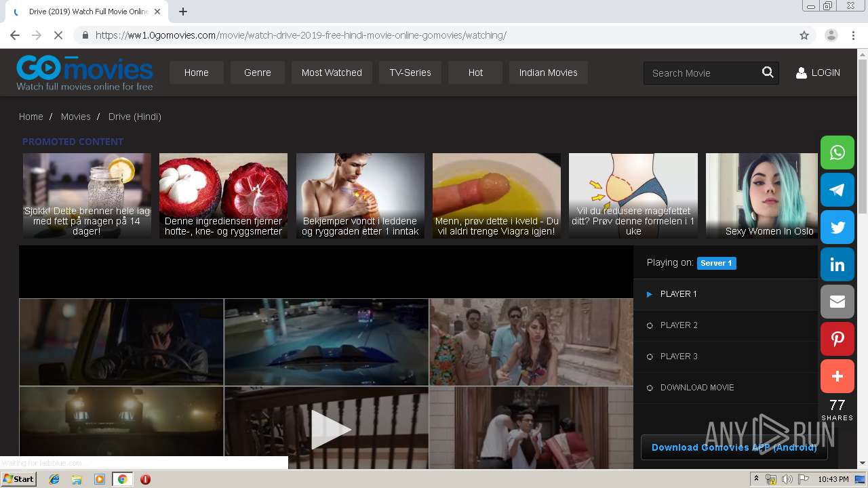868x488 pixels.
Task: Click the search magnifier icon
Action: 768,73
